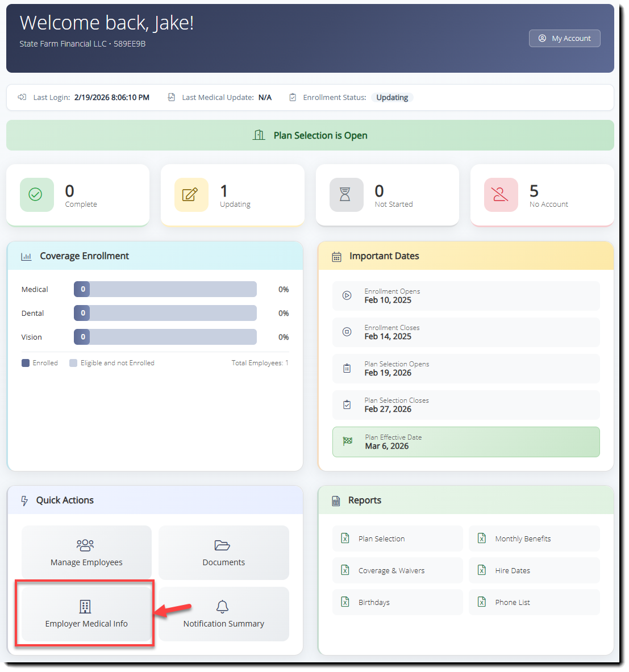Click the Phone List report spreadsheet icon
This screenshot has height=672, width=629.
pyautogui.click(x=482, y=602)
